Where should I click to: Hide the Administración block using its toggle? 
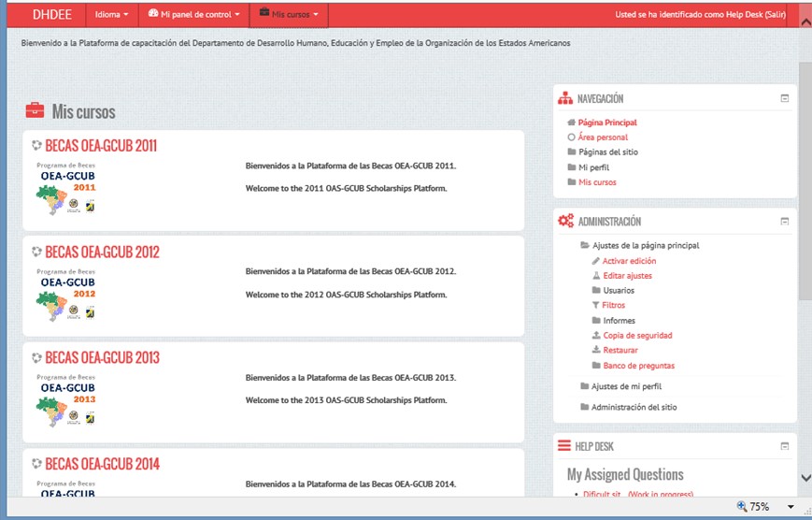[x=785, y=222]
